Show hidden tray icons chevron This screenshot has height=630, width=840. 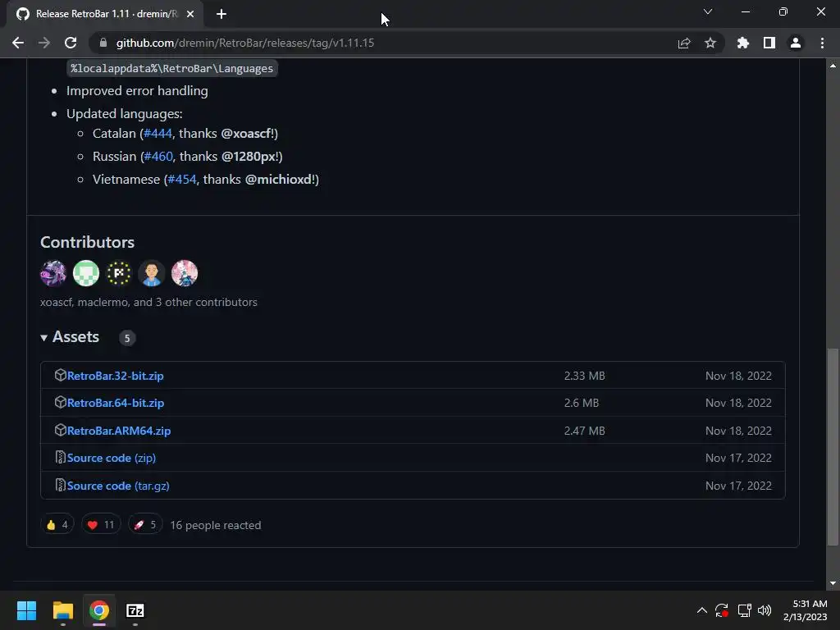[702, 610]
